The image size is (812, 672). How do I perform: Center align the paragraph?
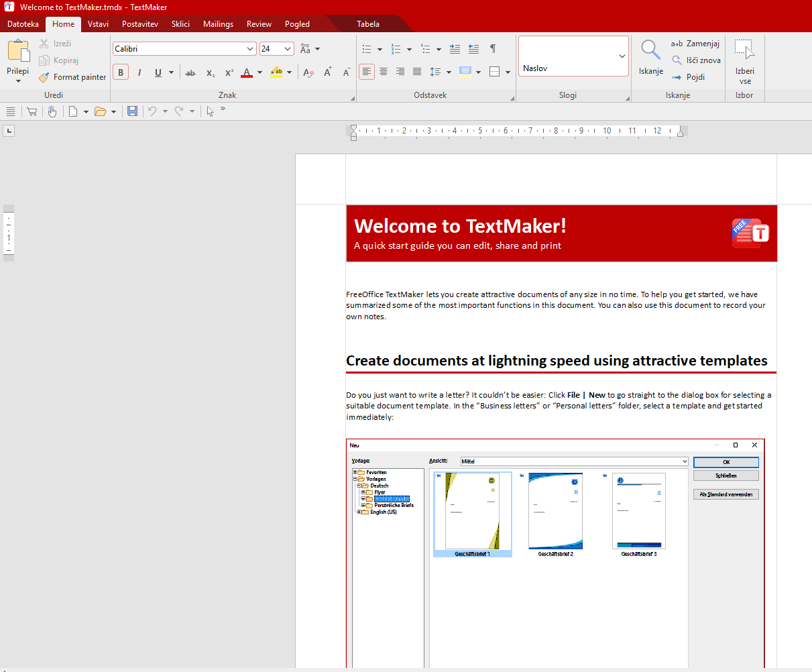pos(384,72)
